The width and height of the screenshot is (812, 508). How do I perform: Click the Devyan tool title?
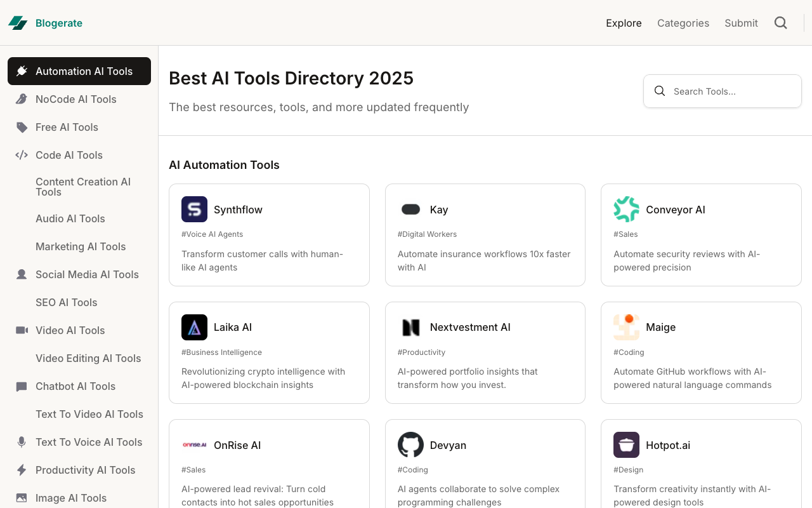(x=448, y=445)
